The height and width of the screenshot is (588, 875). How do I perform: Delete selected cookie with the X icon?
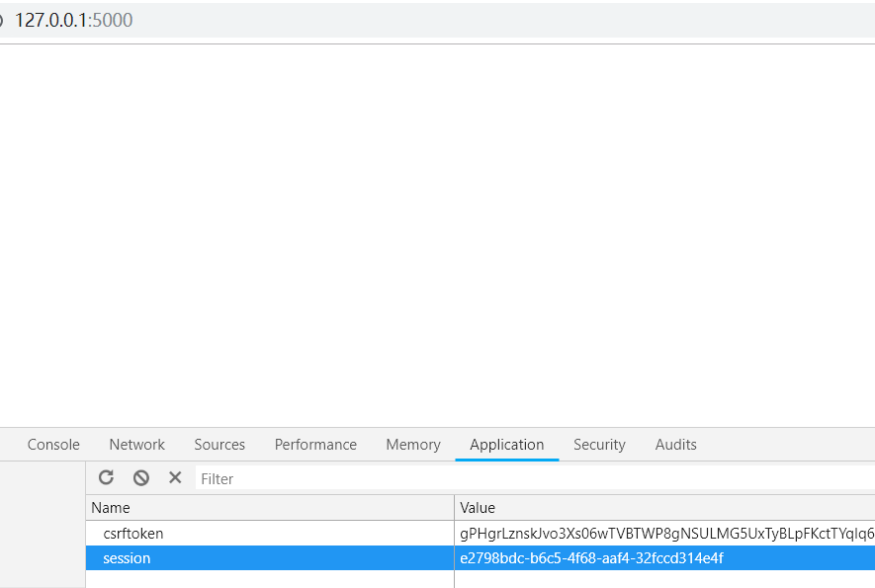tap(175, 477)
